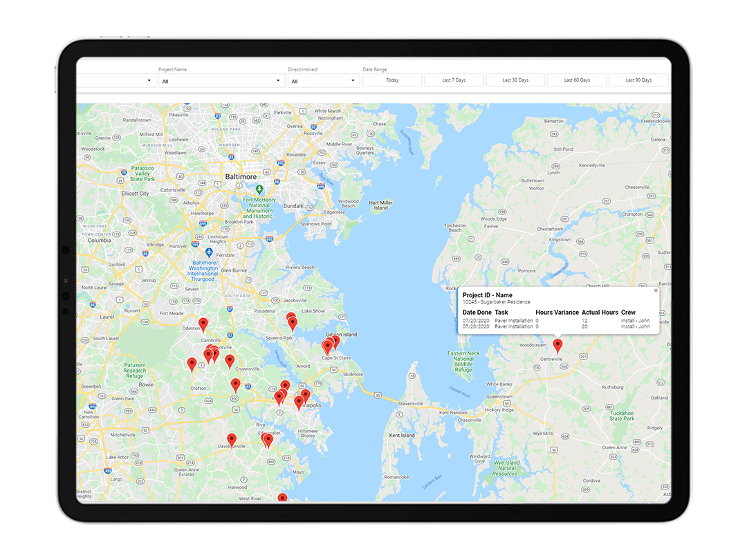The height and width of the screenshot is (560, 747).
Task: Click the Baltimore city label
Action: click(x=241, y=177)
